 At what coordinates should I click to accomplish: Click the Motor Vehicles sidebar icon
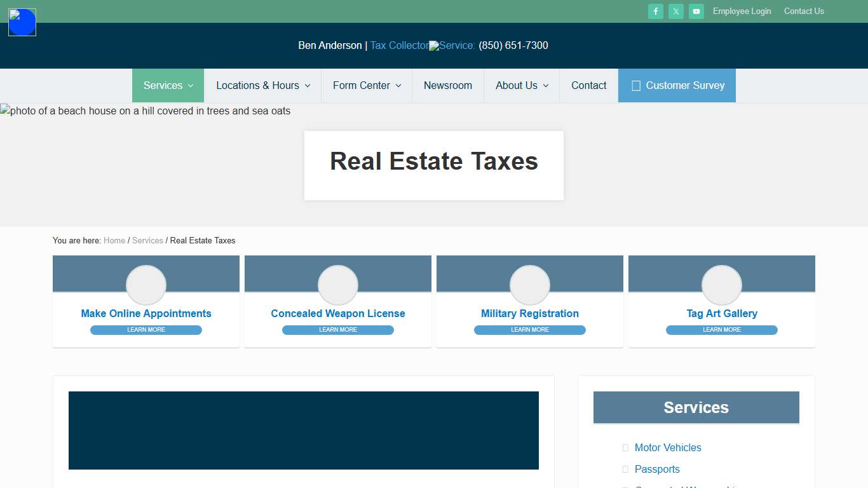coord(625,447)
